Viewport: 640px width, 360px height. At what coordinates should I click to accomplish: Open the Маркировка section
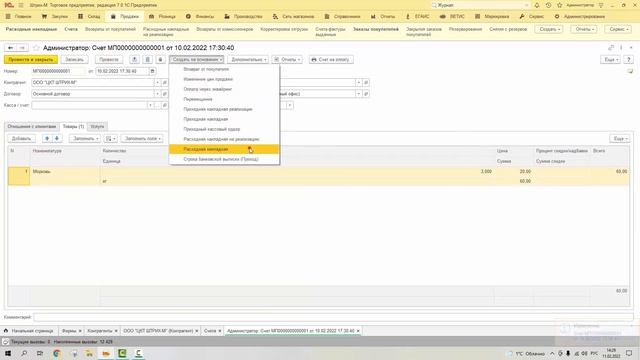tap(492, 16)
